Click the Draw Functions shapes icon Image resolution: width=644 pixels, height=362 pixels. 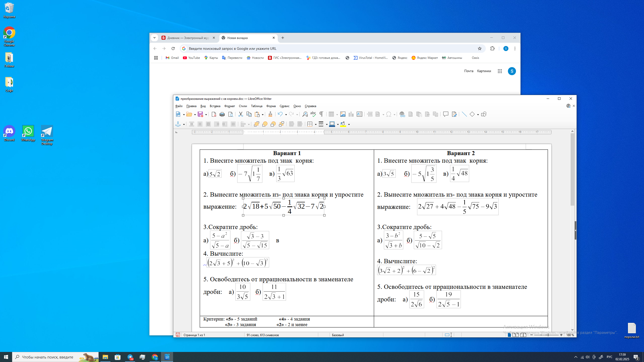click(x=484, y=114)
